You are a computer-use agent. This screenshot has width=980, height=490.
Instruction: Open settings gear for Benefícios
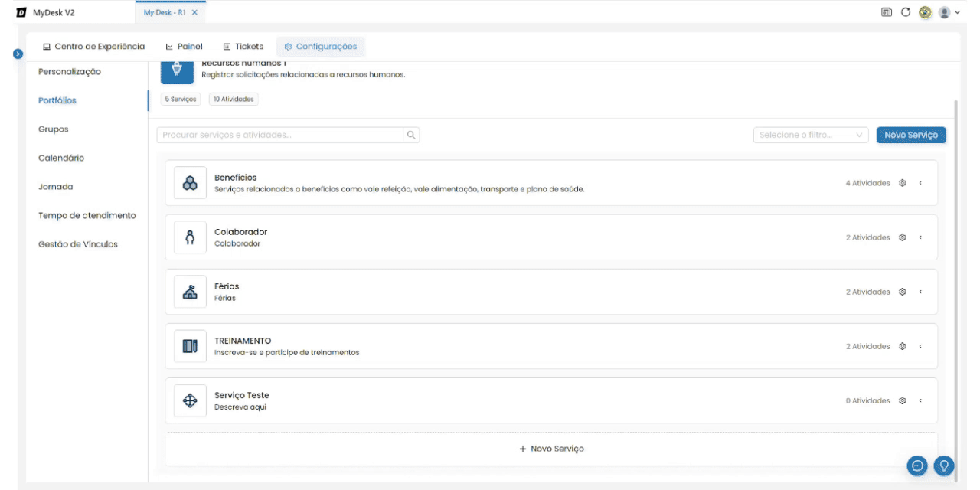[903, 183]
